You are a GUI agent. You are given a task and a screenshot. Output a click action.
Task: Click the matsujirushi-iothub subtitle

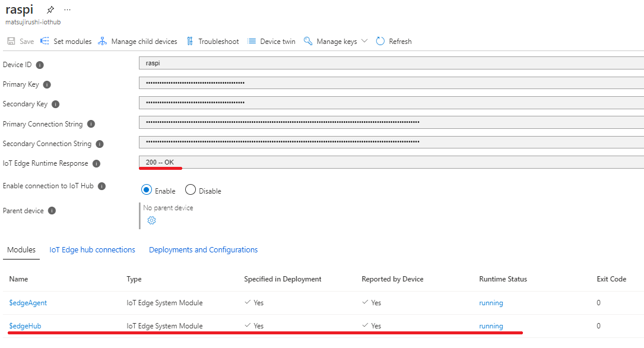pyautogui.click(x=33, y=22)
